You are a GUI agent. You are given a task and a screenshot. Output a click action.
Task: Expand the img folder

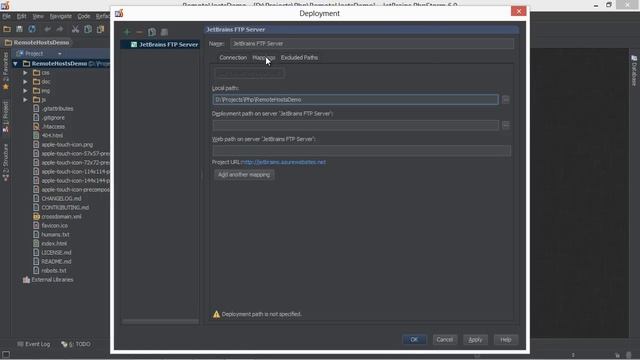pyautogui.click(x=25, y=91)
